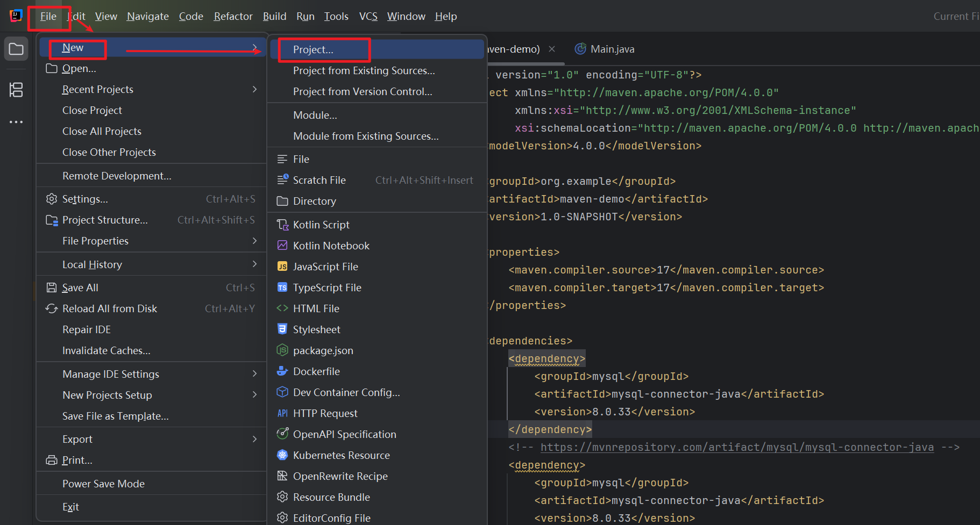980x525 pixels.
Task: Toggle Power Save Mode
Action: click(x=151, y=484)
